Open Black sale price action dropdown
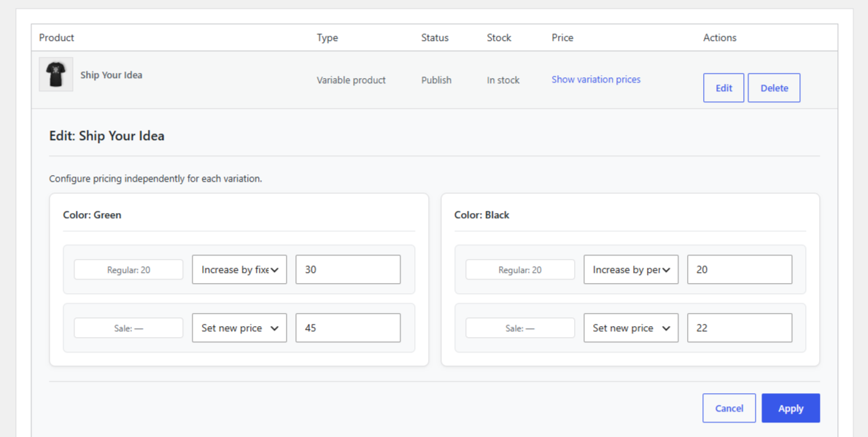868x437 pixels. click(631, 328)
